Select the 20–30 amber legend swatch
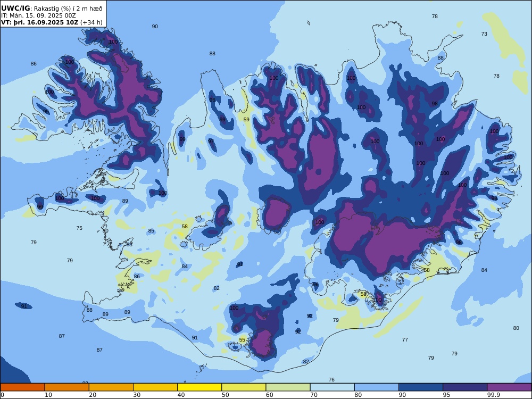This screenshot has height=399, width=532. pyautogui.click(x=111, y=387)
